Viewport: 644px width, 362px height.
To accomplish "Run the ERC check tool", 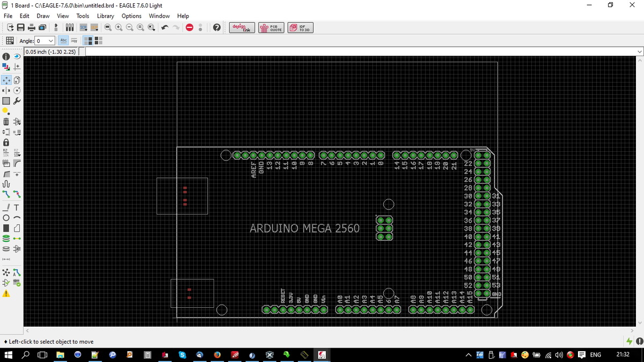I will [x=6, y=283].
